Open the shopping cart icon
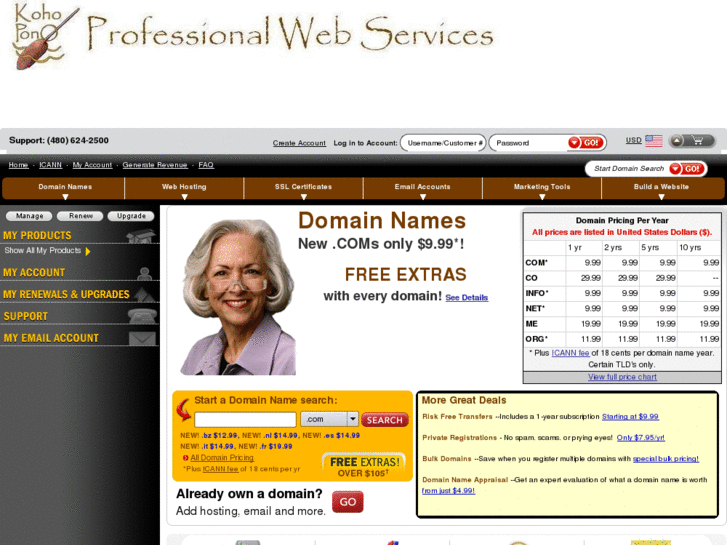Viewport: 727px width, 545px height. pos(697,141)
